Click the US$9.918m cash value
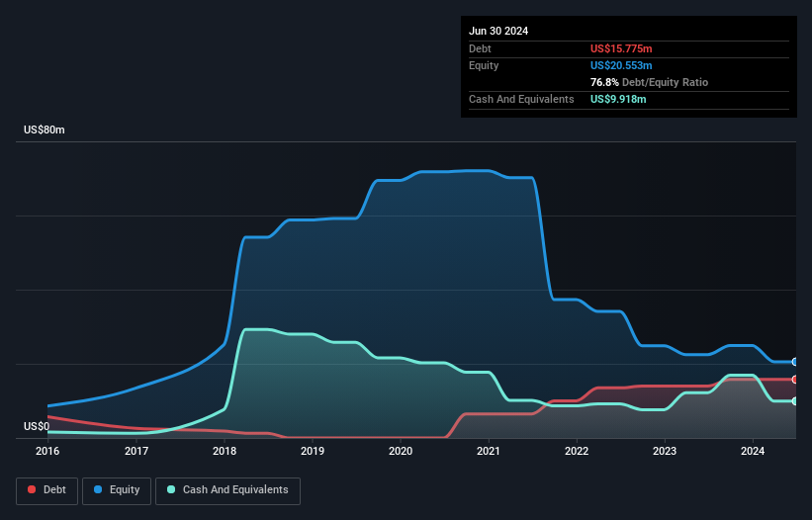The image size is (812, 520). (x=618, y=99)
